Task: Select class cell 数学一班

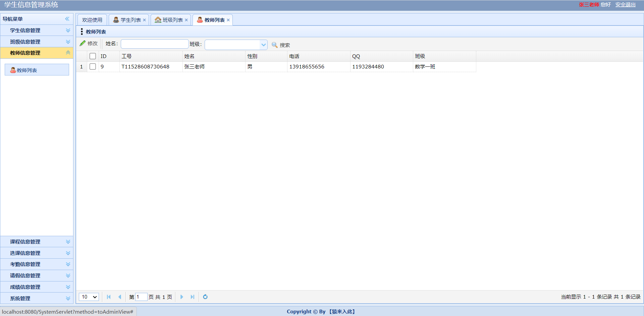Action: [444, 67]
